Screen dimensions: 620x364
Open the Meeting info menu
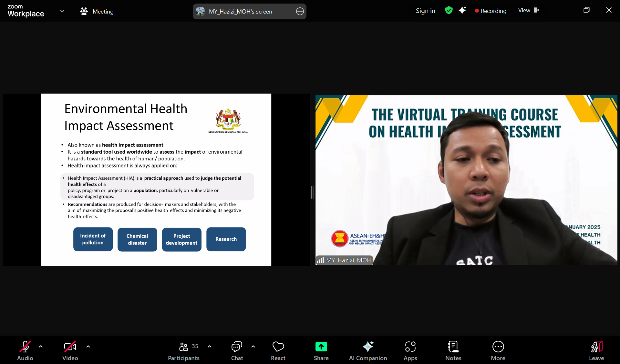[97, 12]
